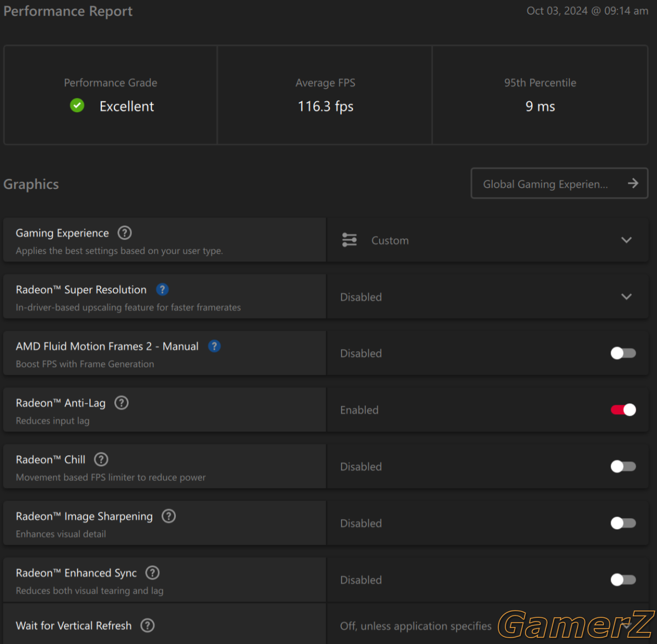Click the 95th Percentile card
Screen dimensions: 657x644
(x=540, y=95)
